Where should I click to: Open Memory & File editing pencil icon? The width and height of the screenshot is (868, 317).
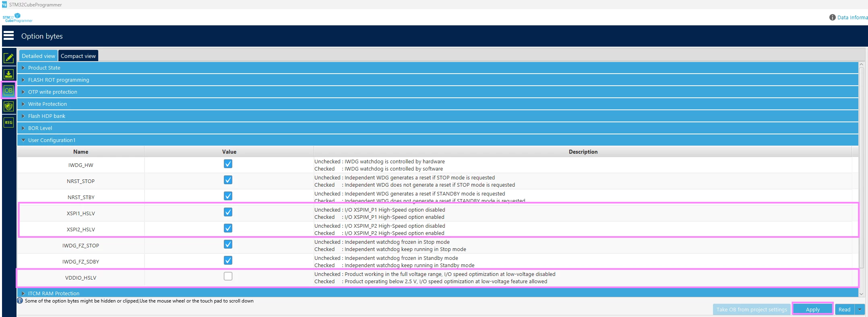click(x=8, y=58)
